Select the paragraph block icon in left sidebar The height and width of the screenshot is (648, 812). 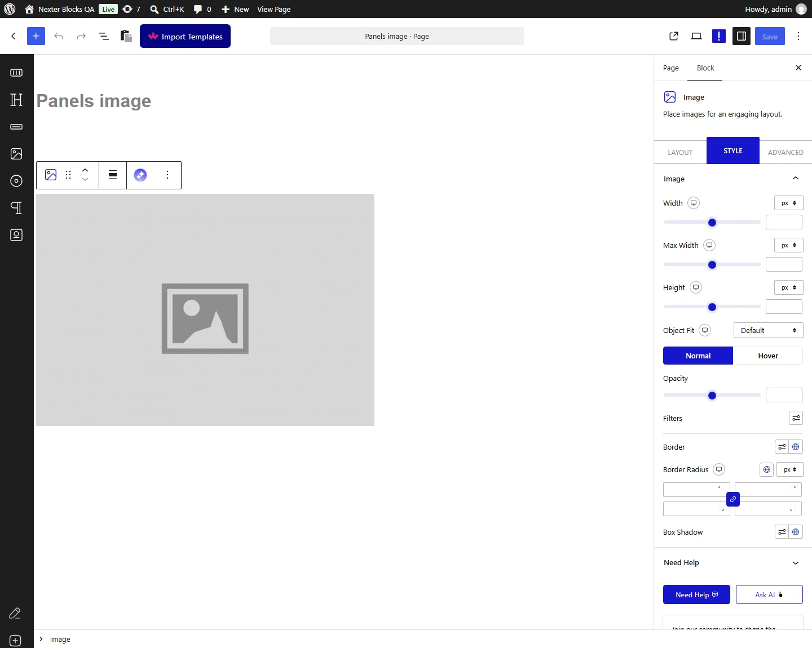pyautogui.click(x=16, y=208)
